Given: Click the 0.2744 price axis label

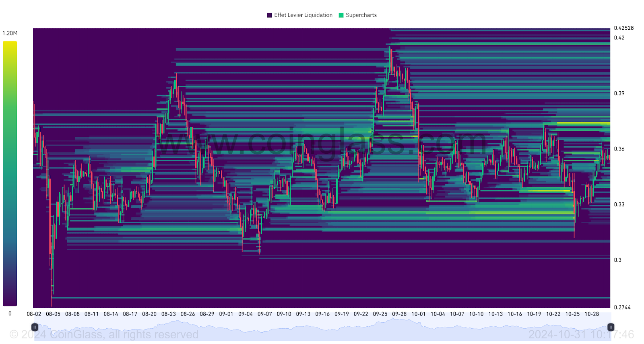Looking at the screenshot, I should 622,307.
